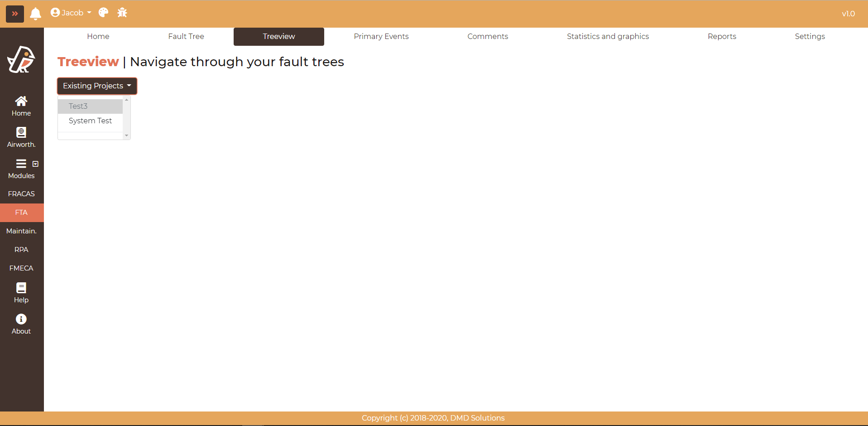Choose System Test project
Screen dimensions: 868x426
(90, 121)
